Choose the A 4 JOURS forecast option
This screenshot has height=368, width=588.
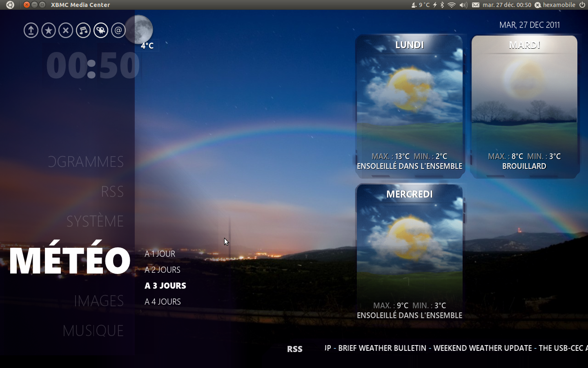[163, 301]
